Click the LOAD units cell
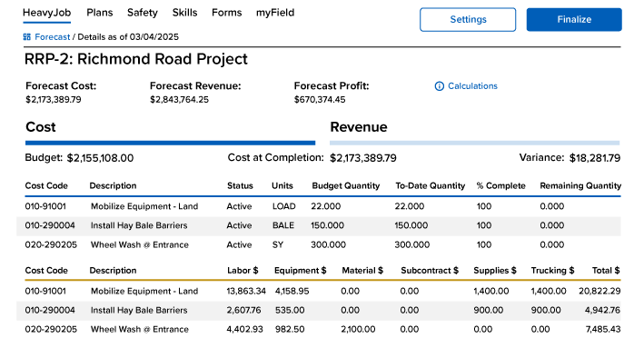Screen dimensions: 644x358 283,206
